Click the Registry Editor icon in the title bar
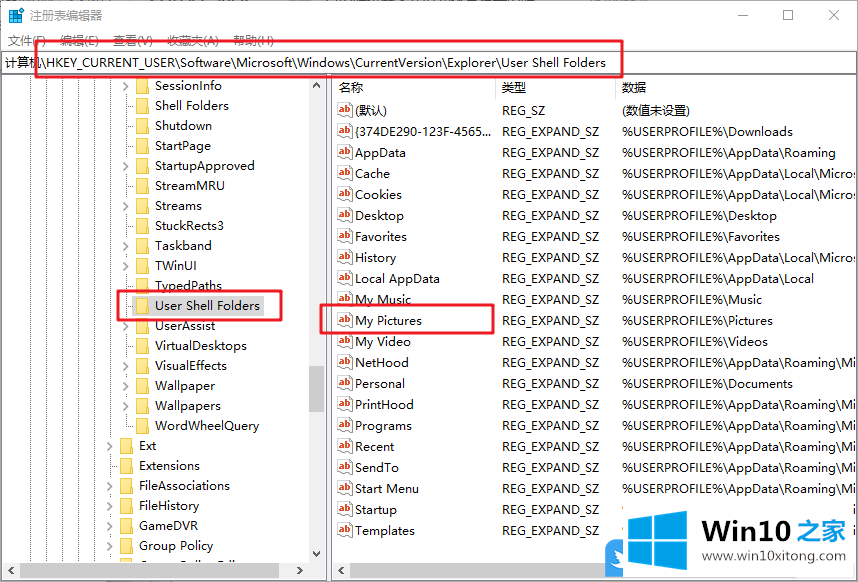Viewport: 858px width, 582px height. [16, 15]
